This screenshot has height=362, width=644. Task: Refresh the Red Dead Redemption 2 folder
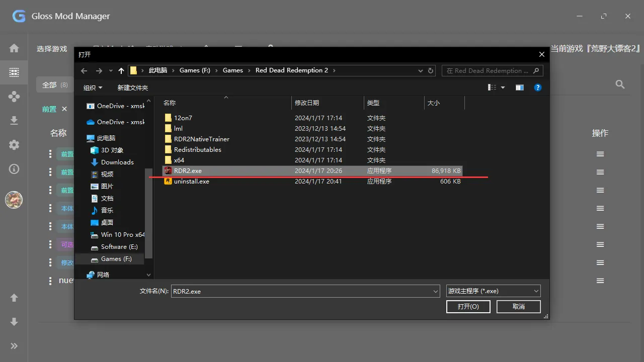tap(431, 70)
